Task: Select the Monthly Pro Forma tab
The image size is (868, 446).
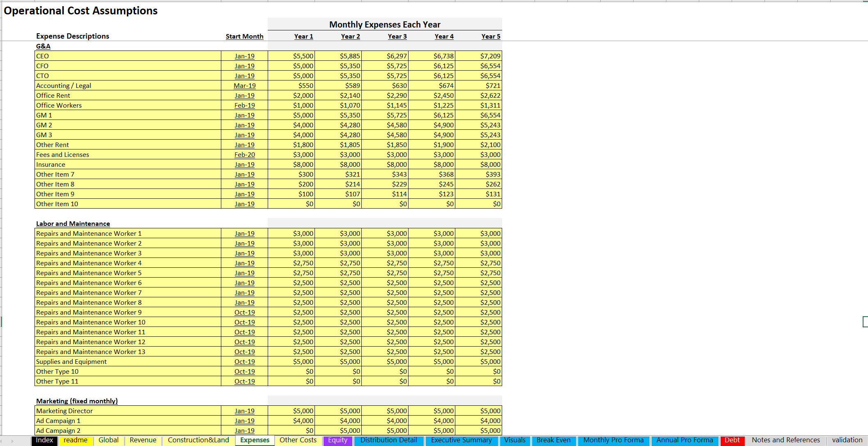Action: [613, 440]
